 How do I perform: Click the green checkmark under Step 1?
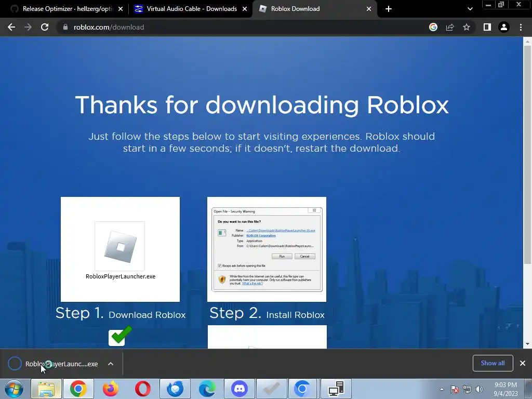tap(120, 336)
